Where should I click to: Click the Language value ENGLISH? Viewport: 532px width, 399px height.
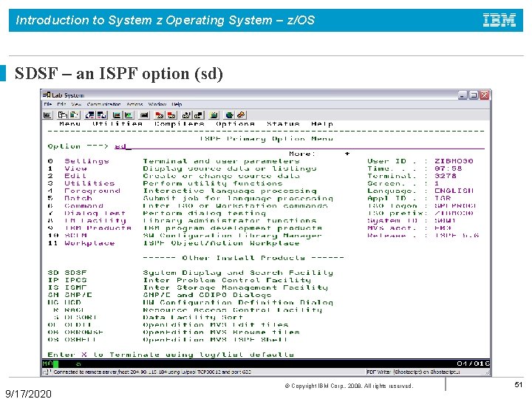pyautogui.click(x=454, y=191)
